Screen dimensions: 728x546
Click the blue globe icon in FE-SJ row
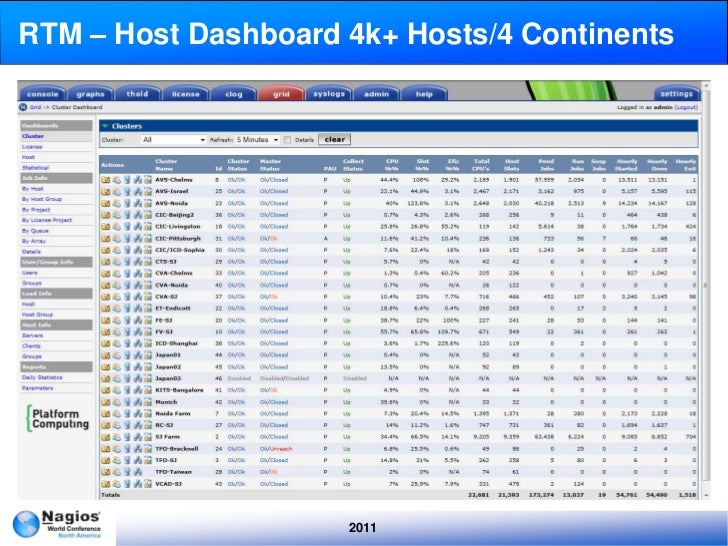(x=127, y=320)
